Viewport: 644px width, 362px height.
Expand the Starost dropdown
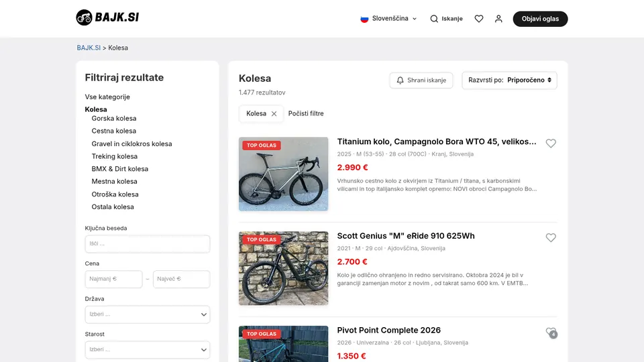click(148, 350)
